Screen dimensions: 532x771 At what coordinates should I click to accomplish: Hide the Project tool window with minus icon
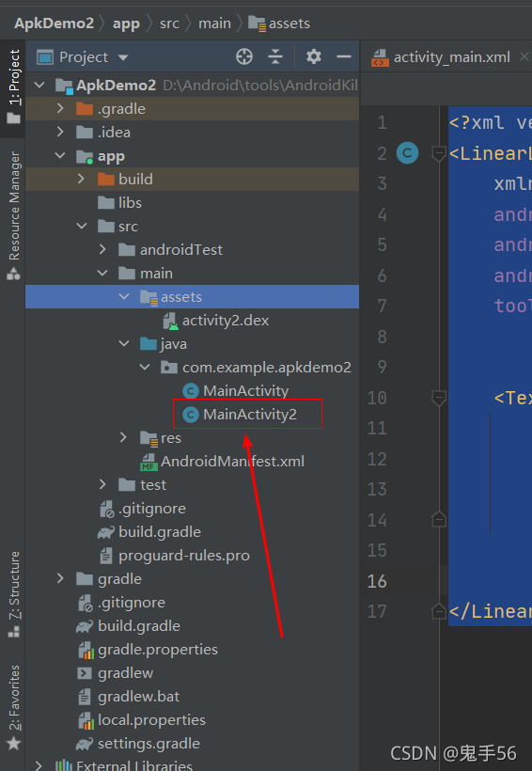pyautogui.click(x=344, y=57)
